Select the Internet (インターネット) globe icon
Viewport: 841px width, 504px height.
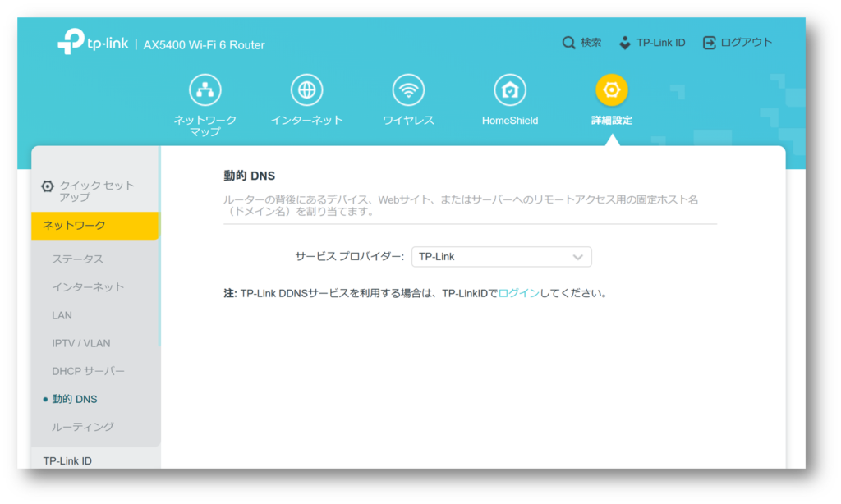tap(306, 90)
